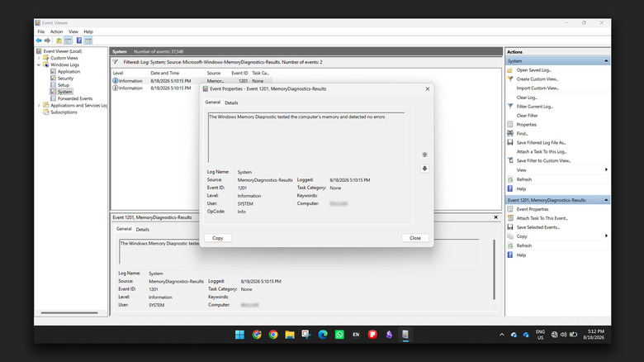Click the filter funnel icon above the event list

click(116, 62)
